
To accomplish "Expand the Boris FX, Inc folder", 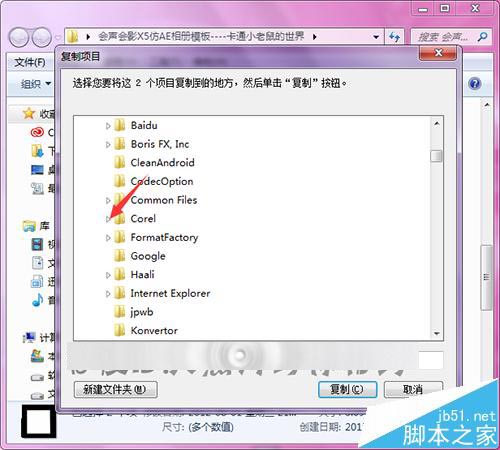I will coord(108,145).
